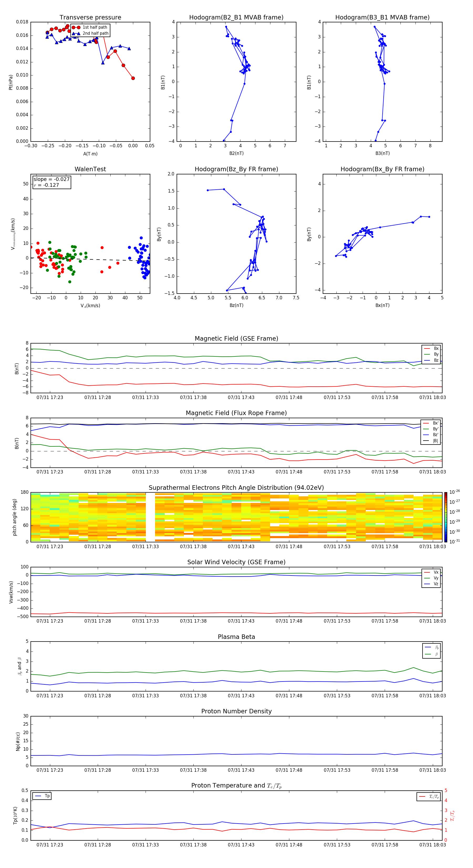Viewport: 473px width, 868px height.
Task: Click the "Magnetic Field (Flux Rope Frame)" title
Action: 236,413
